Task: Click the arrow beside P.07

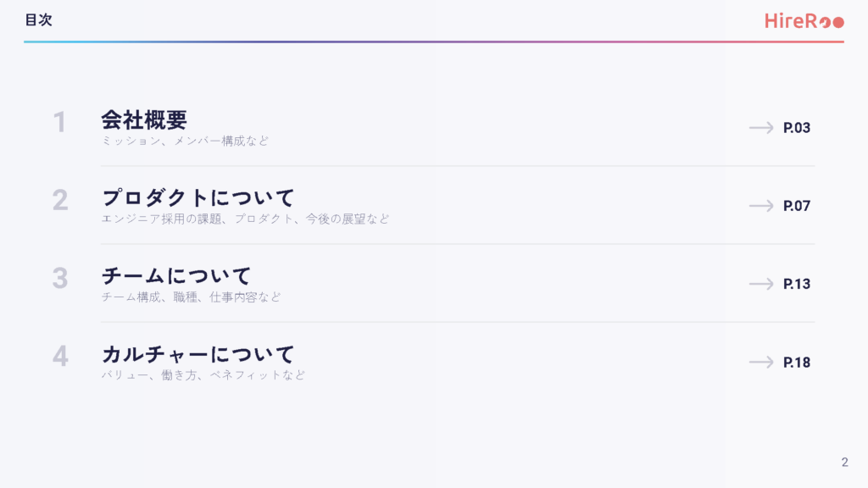Action: tap(761, 206)
